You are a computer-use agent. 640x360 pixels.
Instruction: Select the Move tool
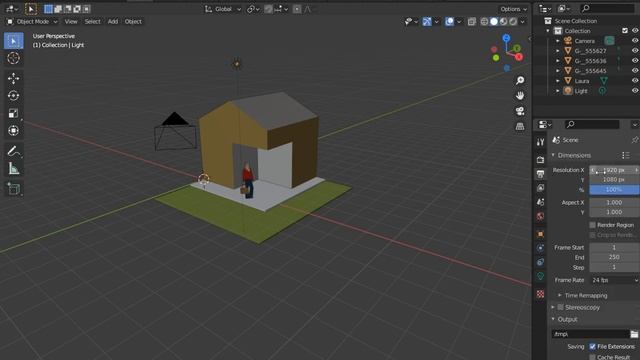point(13,78)
